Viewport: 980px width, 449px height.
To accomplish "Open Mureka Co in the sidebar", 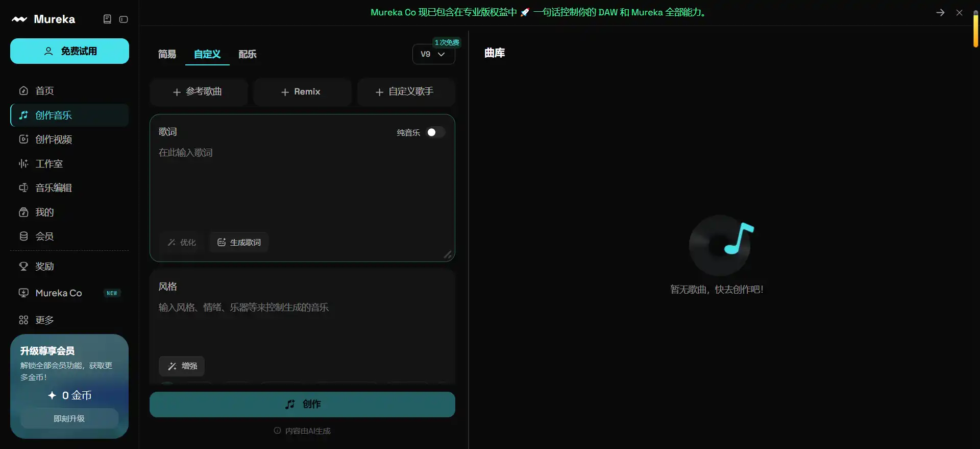I will tap(69, 293).
